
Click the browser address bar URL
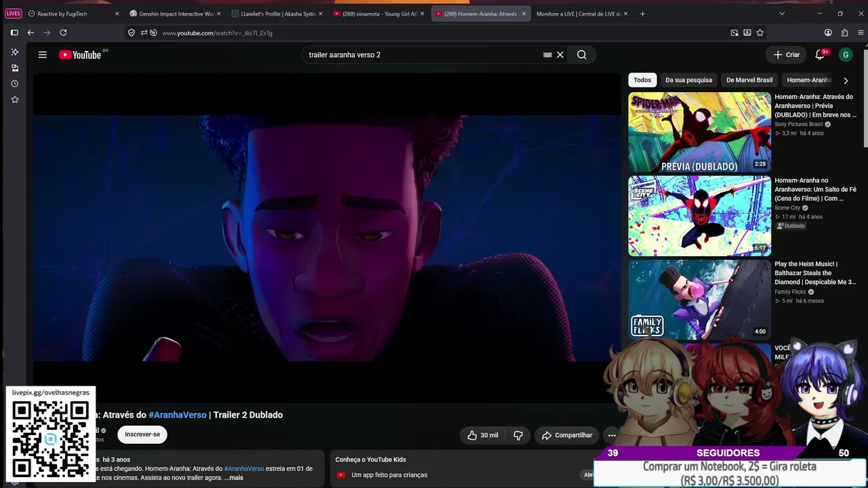point(217,33)
